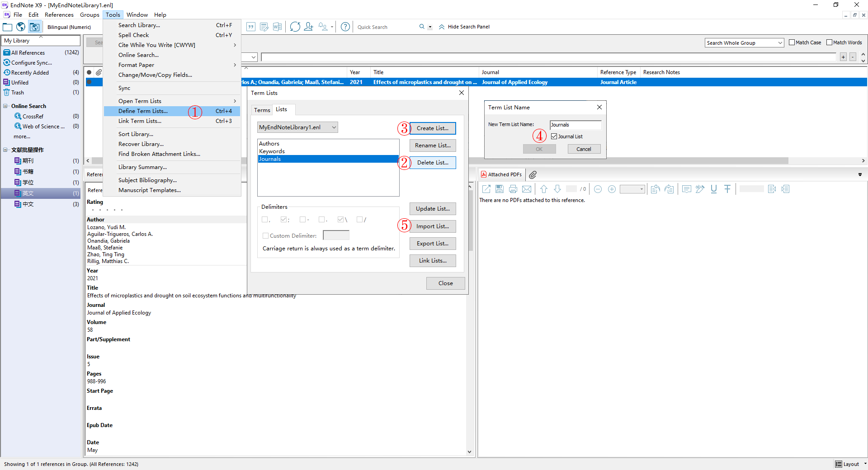Toggle the backslash delimiter checkbox
The width and height of the screenshot is (868, 470).
[340, 220]
